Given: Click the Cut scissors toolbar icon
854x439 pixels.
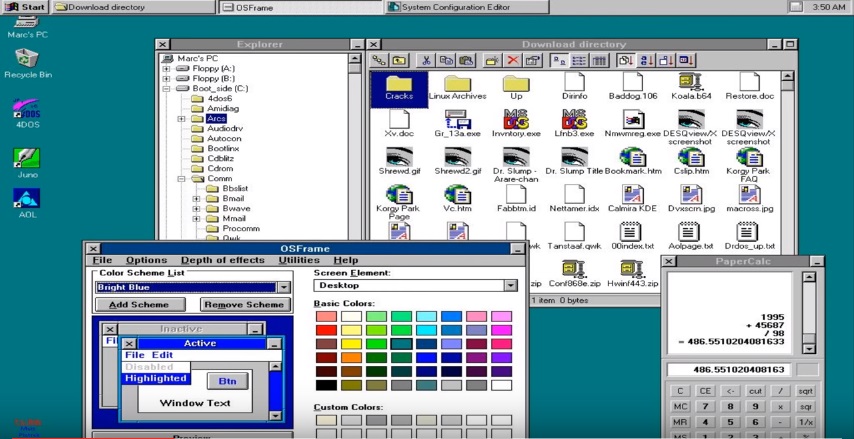Looking at the screenshot, I should tap(426, 60).
